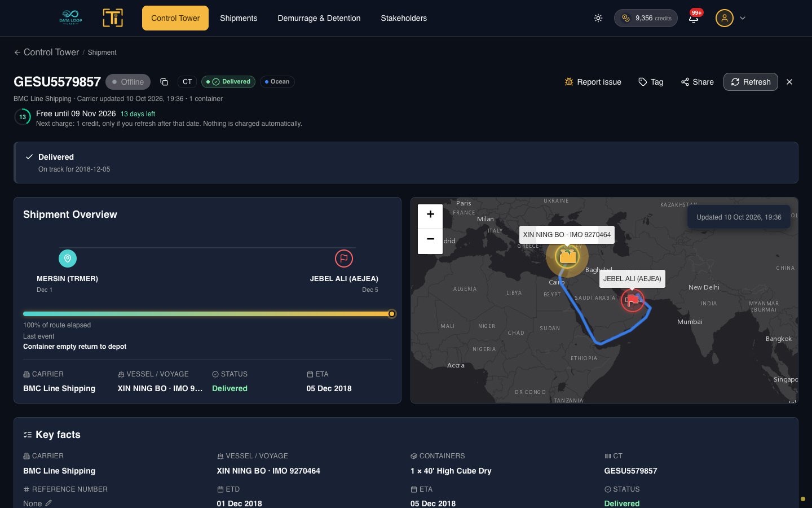Click the Mersin origin pin icon
The height and width of the screenshot is (508, 812).
click(68, 259)
